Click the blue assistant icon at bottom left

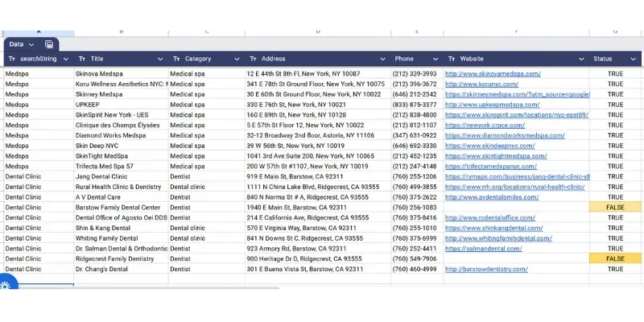(6, 284)
